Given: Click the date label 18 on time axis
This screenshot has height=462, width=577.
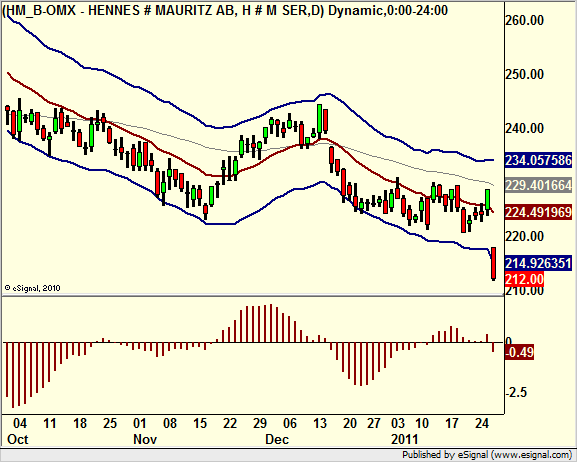Looking at the screenshot, I should [x=80, y=423].
